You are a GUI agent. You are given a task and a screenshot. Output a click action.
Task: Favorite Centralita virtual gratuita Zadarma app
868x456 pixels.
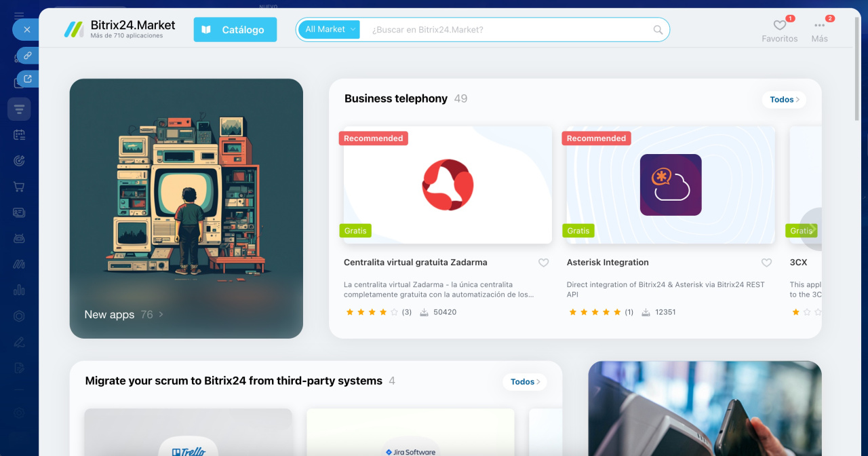[543, 263]
